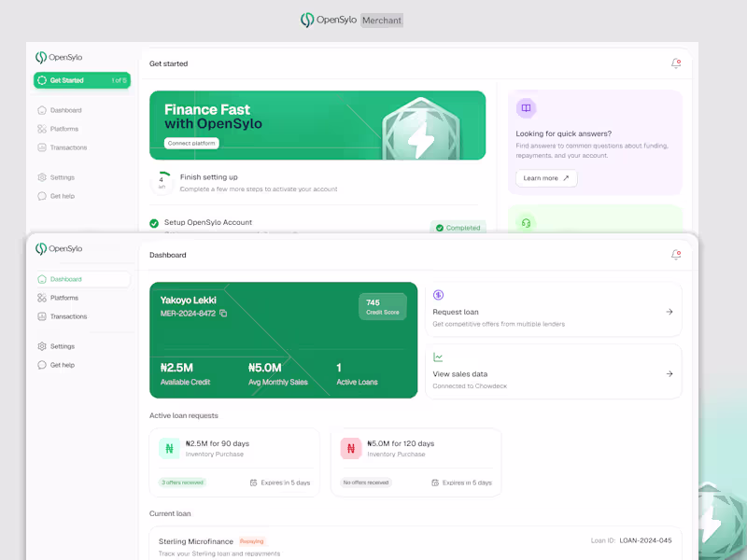Click the ₦2.5M Available Credit value

176,368
